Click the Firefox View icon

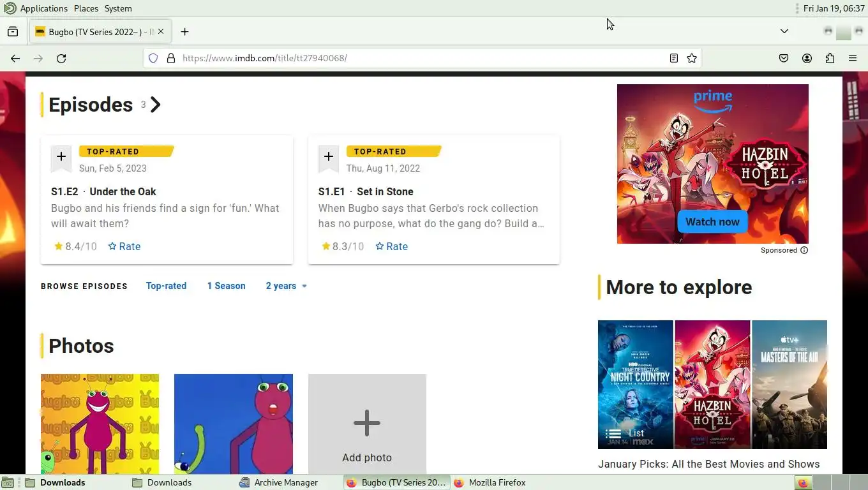pos(13,31)
